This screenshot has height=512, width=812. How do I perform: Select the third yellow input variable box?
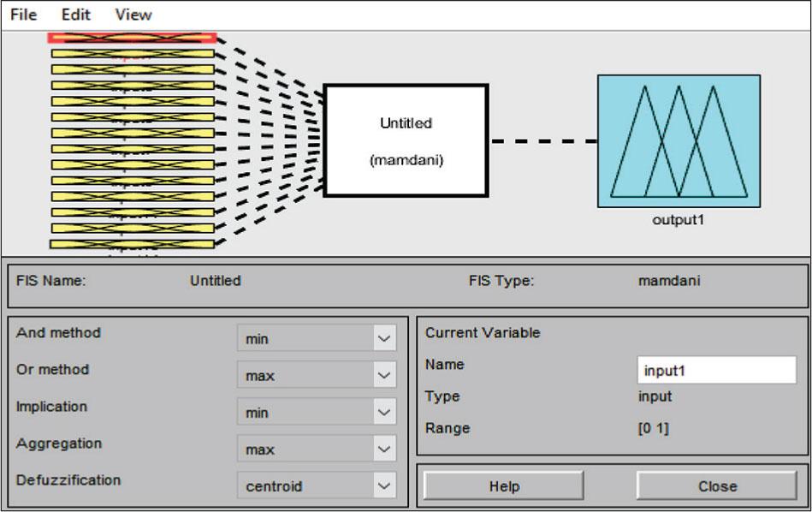pos(132,69)
